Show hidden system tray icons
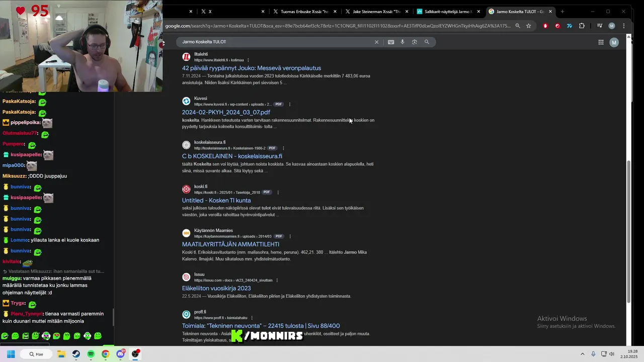This screenshot has height=362, width=644. tap(583, 354)
